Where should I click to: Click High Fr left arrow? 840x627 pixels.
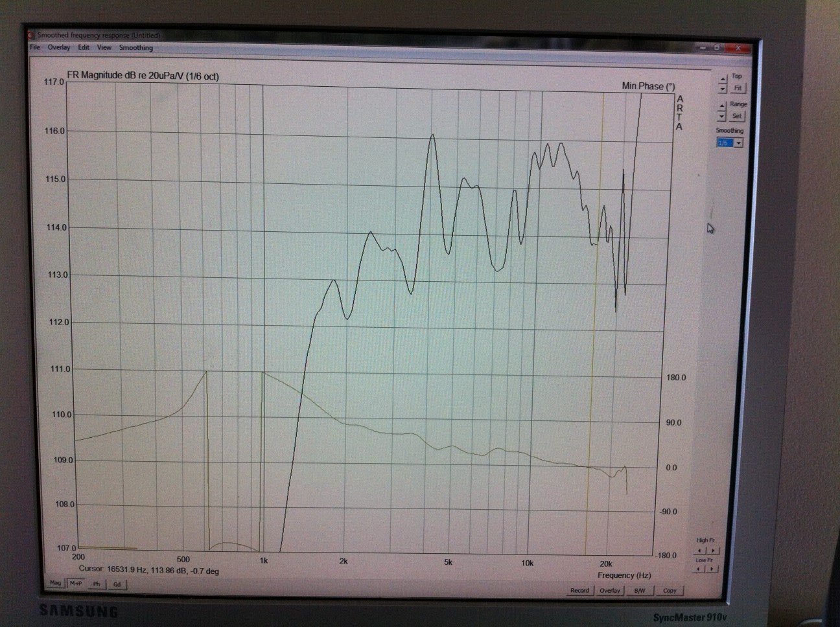[699, 551]
